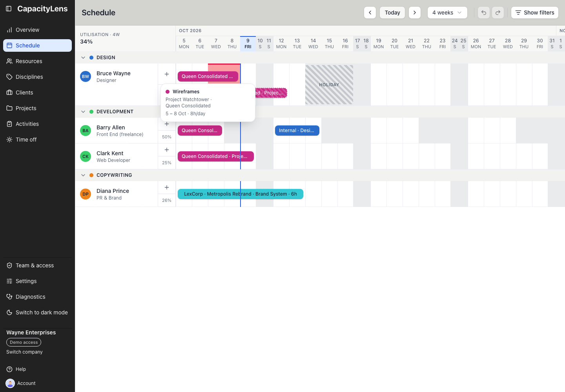Click Diana Prince's DP avatar
Image resolution: width=565 pixels, height=392 pixels.
[x=86, y=194]
